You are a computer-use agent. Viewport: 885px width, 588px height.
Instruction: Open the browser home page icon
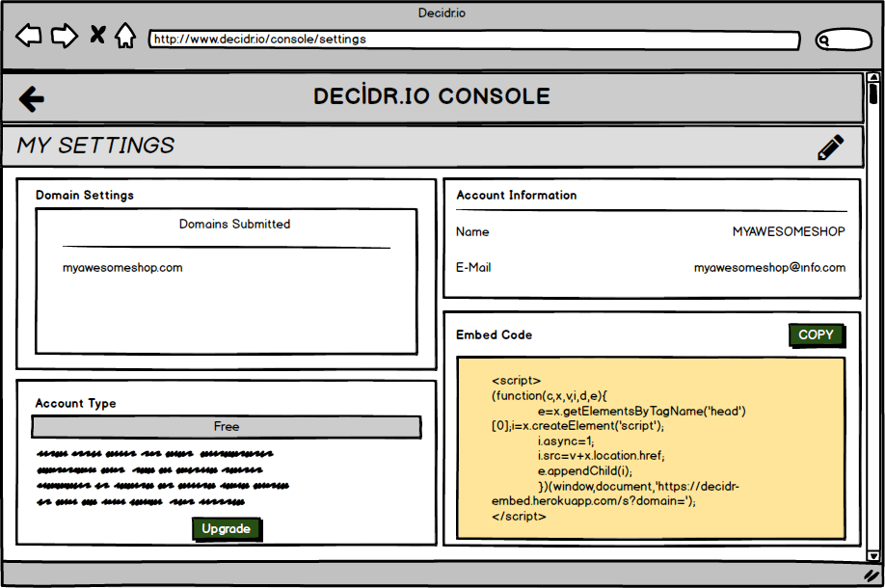click(x=127, y=35)
